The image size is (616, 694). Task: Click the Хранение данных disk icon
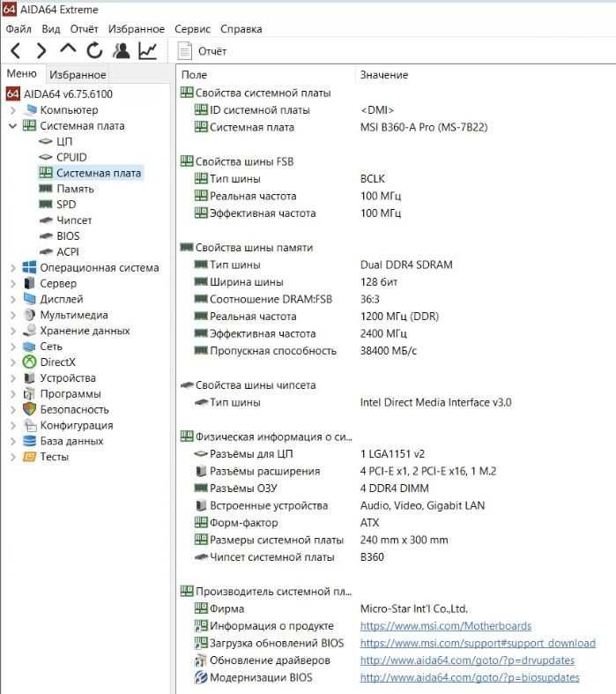29,330
